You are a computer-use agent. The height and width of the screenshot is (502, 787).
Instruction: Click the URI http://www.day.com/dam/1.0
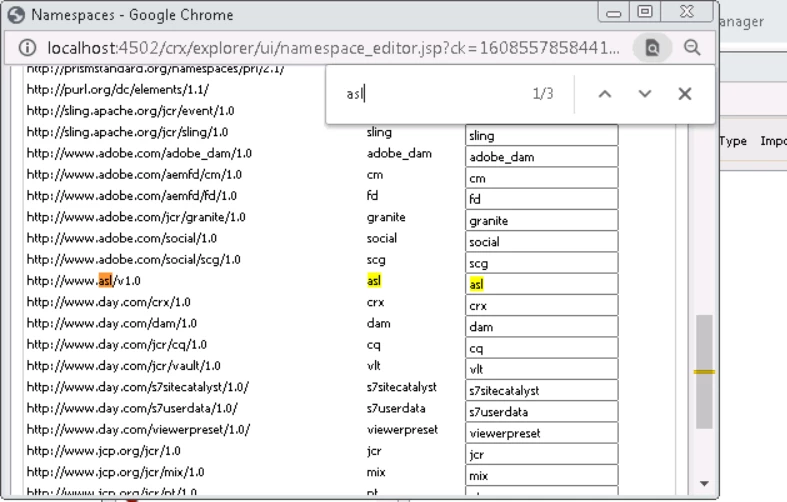(x=111, y=323)
